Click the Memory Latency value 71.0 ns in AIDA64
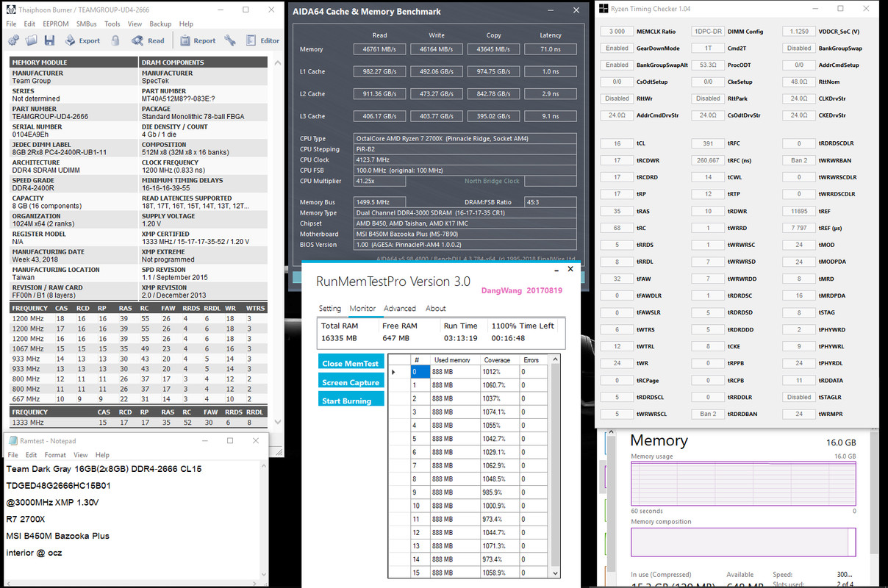 550,49
